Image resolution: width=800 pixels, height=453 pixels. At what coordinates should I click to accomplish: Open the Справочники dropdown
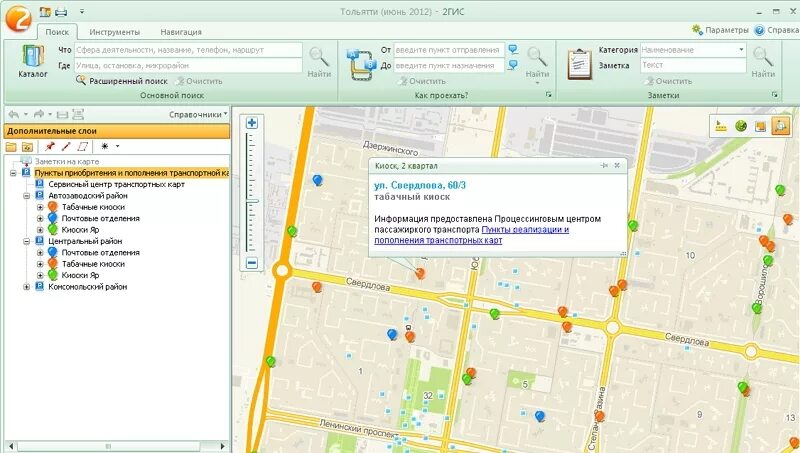coord(198,114)
